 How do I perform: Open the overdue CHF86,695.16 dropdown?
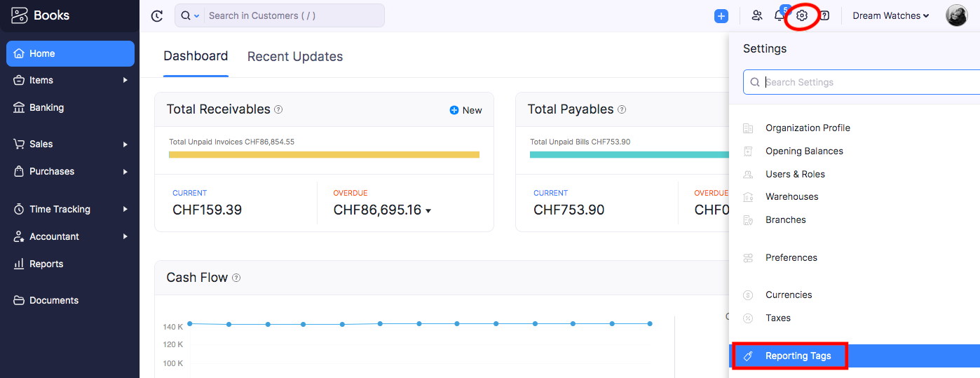coord(428,210)
